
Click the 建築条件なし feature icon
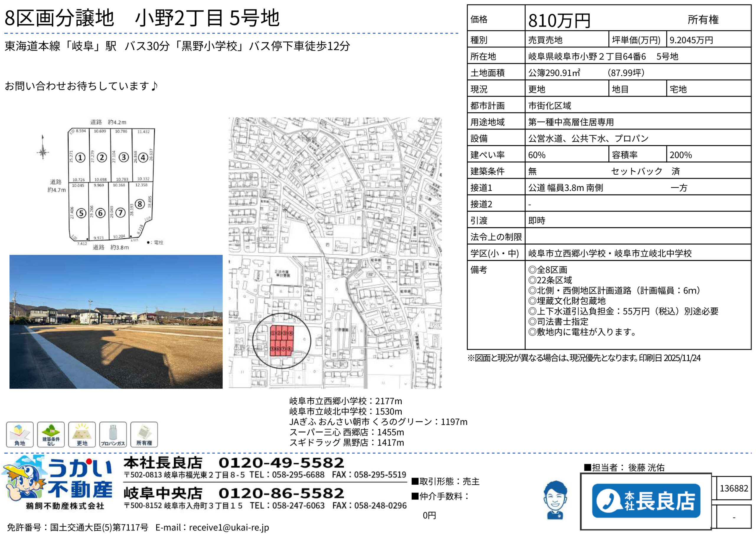(x=51, y=434)
